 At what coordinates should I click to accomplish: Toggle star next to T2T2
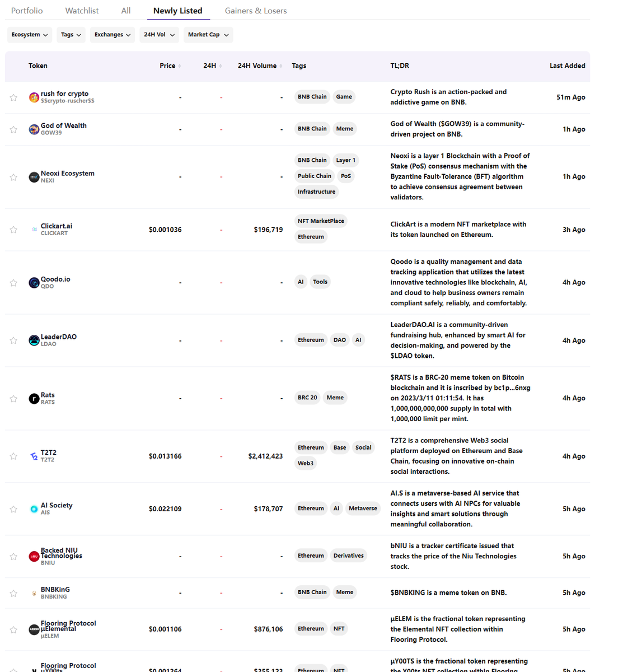click(13, 456)
